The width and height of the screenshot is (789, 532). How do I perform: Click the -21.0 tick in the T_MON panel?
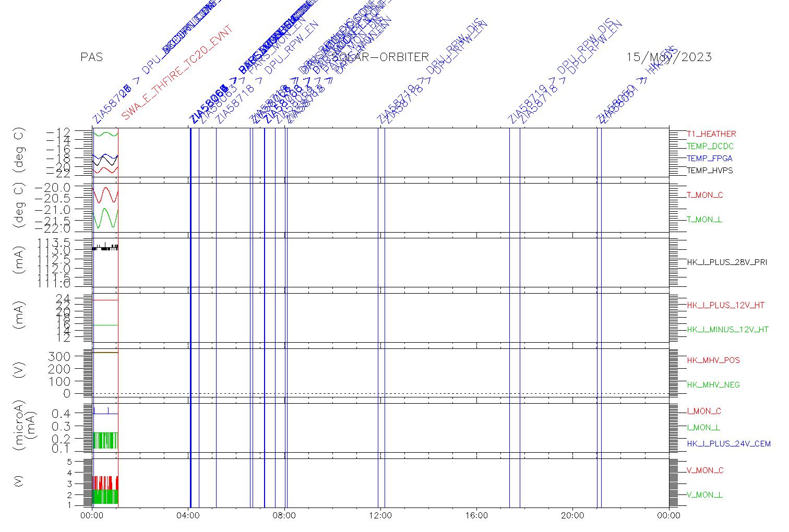[52, 210]
